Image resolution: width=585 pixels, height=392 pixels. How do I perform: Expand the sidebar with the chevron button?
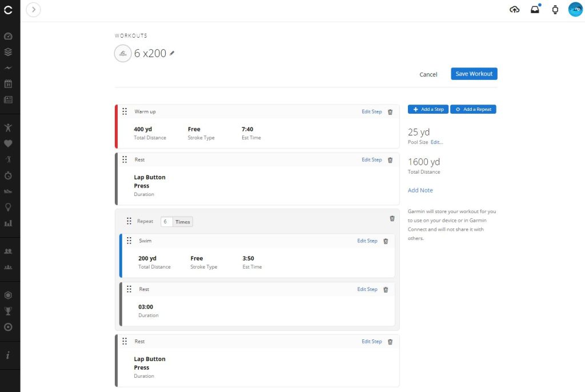(x=33, y=10)
